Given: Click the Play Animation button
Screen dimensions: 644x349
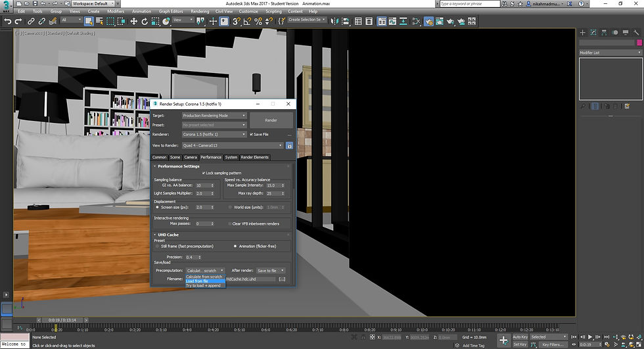Looking at the screenshot, I should pos(590,337).
